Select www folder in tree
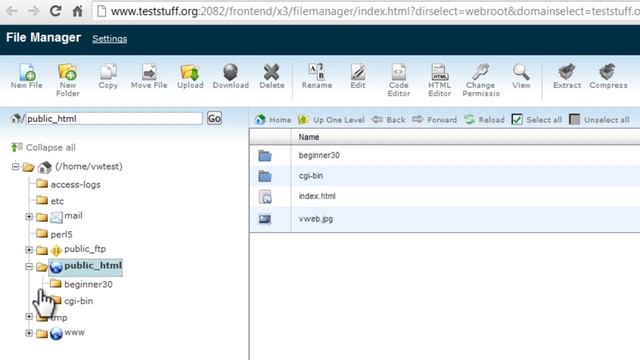Screen dimensions: 640x360 pyautogui.click(x=74, y=333)
